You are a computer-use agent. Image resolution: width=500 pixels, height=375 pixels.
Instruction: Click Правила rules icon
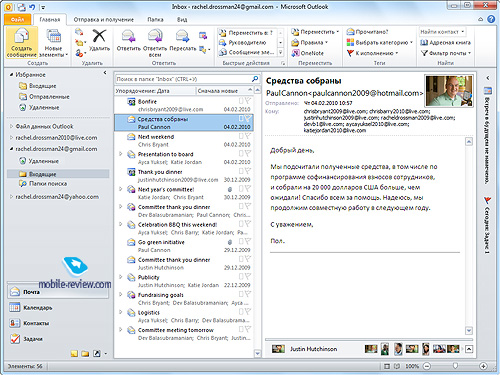[295, 43]
